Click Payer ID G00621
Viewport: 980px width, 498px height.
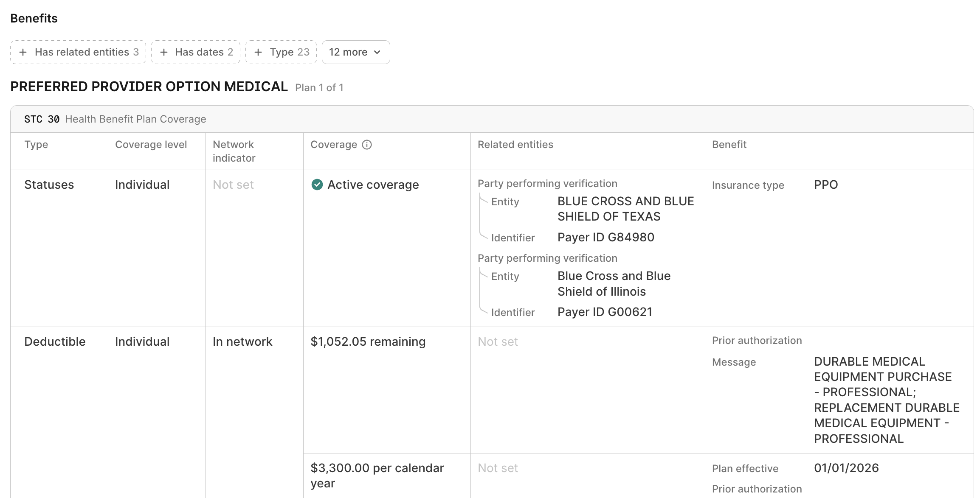click(605, 312)
